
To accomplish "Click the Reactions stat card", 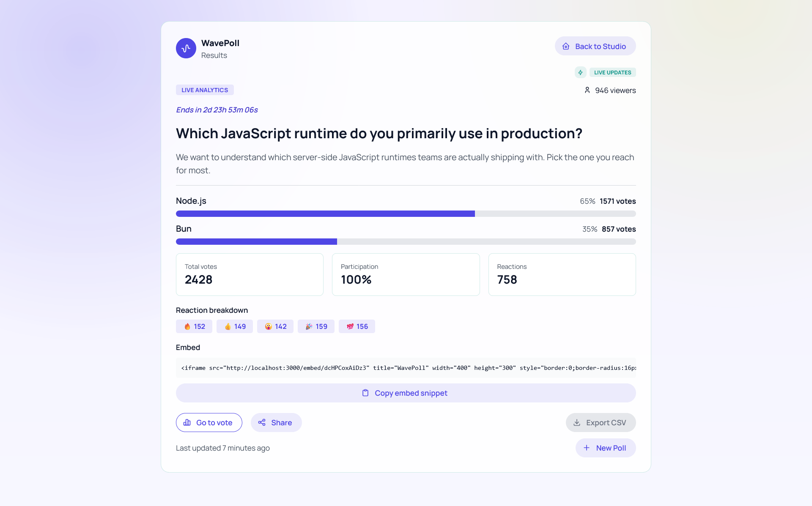I will [x=562, y=274].
